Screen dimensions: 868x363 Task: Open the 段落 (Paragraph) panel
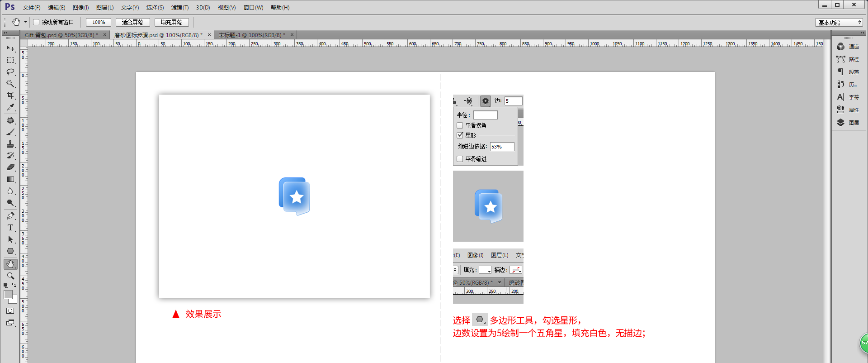(849, 72)
